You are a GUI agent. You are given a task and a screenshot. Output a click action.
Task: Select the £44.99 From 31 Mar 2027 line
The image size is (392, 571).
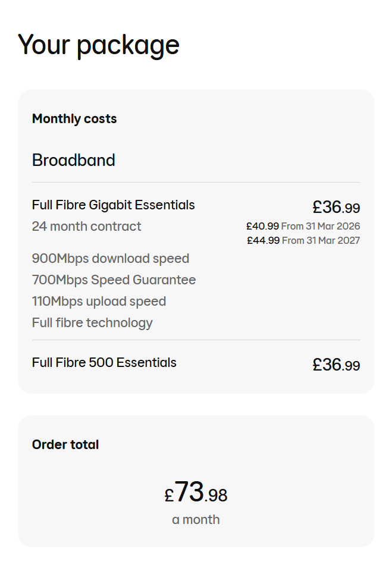coord(303,240)
